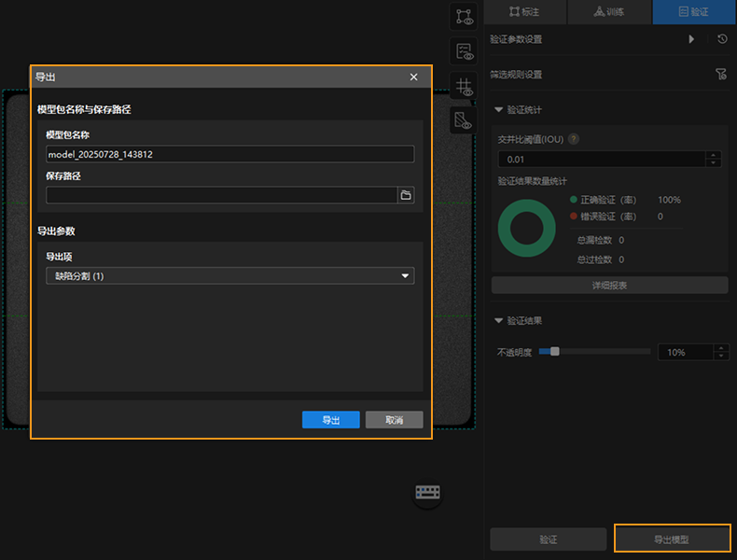737x560 pixels.
Task: Click the floating keyboard icon
Action: click(x=428, y=493)
